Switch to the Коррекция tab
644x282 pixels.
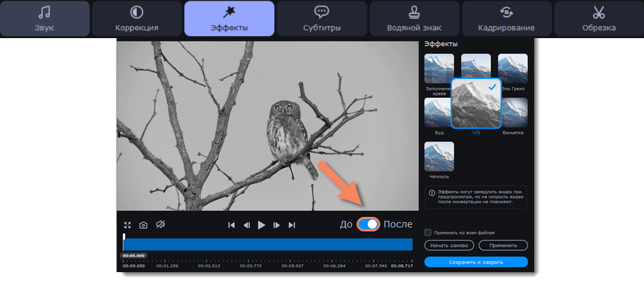(137, 18)
